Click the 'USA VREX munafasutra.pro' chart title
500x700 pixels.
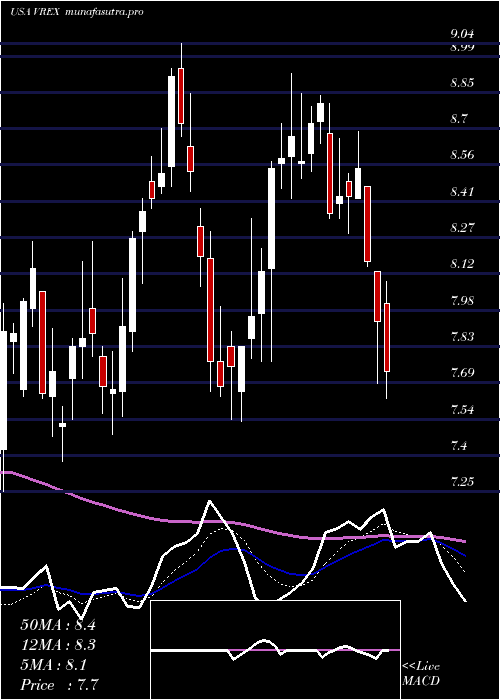[77, 12]
